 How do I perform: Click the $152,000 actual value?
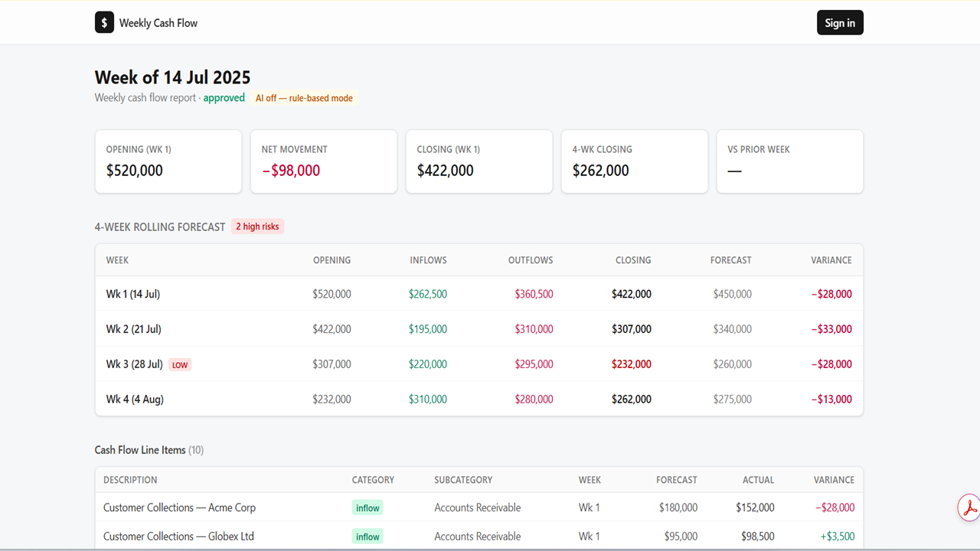(755, 507)
